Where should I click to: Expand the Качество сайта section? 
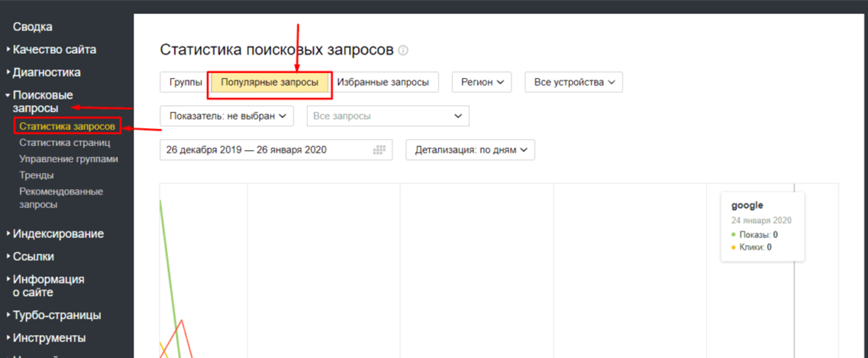coord(54,50)
